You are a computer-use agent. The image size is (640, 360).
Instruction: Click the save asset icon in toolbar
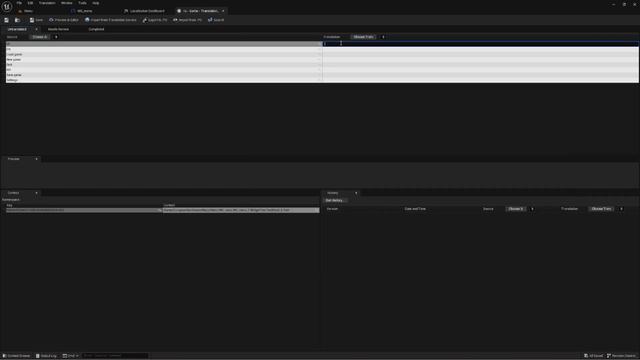click(7, 20)
